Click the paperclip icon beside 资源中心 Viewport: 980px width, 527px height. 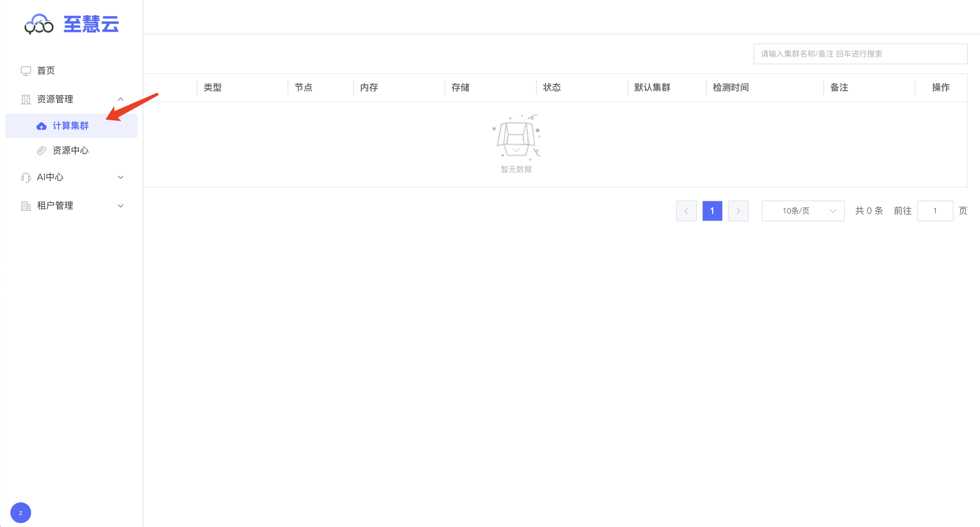42,151
